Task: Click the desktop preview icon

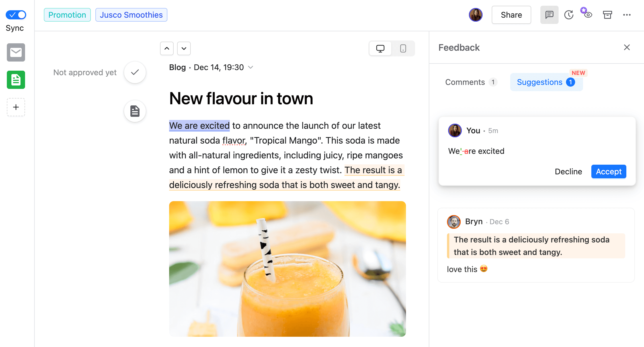Action: pyautogui.click(x=380, y=48)
